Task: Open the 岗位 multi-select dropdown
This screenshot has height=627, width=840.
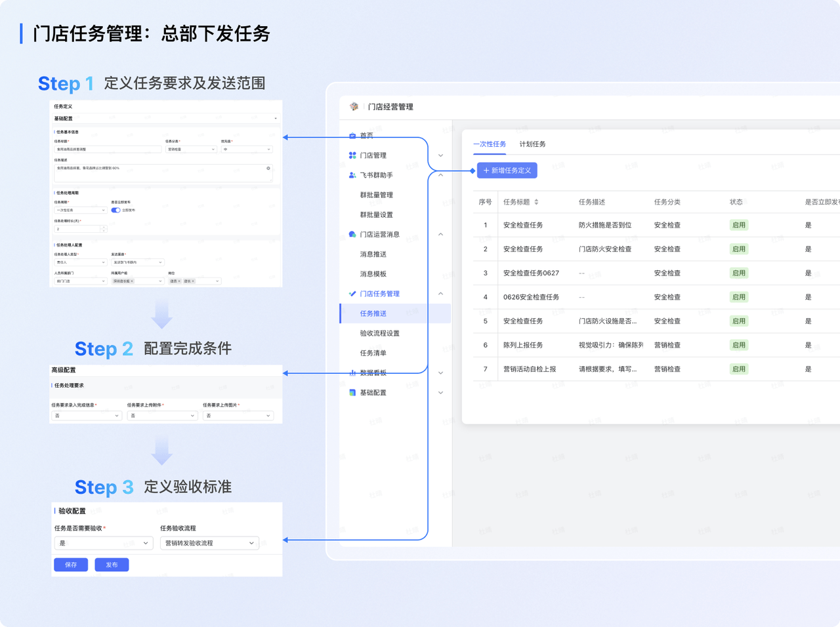Action: click(x=195, y=281)
